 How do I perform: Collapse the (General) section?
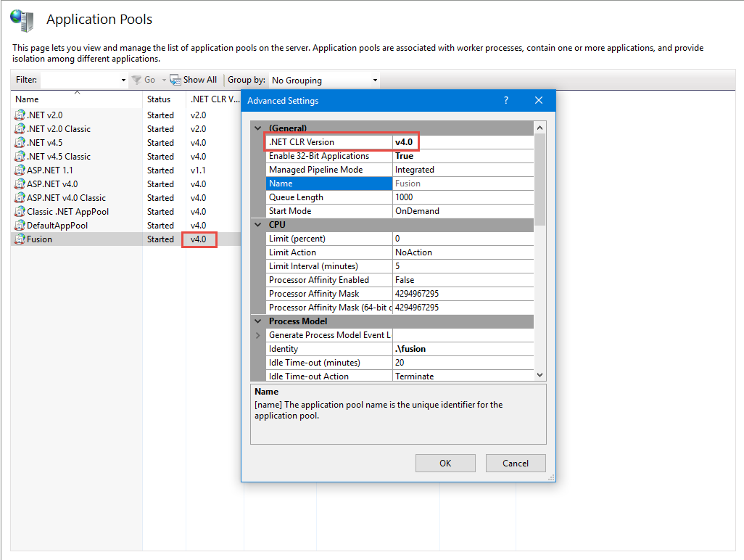pyautogui.click(x=257, y=128)
